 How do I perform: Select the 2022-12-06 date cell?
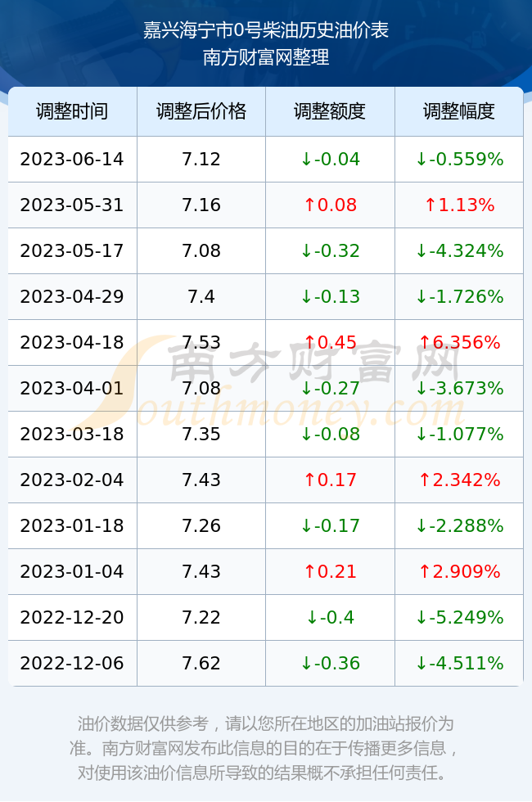pos(72,664)
